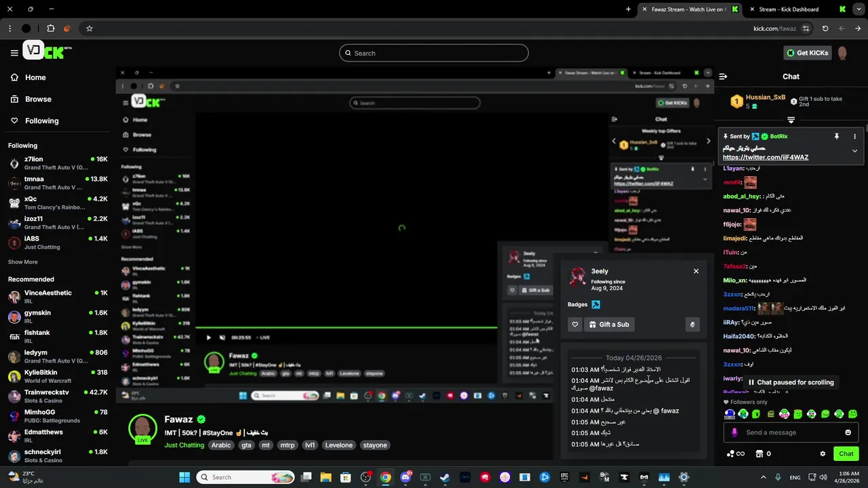Click the green Chat send button
Viewport: 868px width, 488px height.
846,453
